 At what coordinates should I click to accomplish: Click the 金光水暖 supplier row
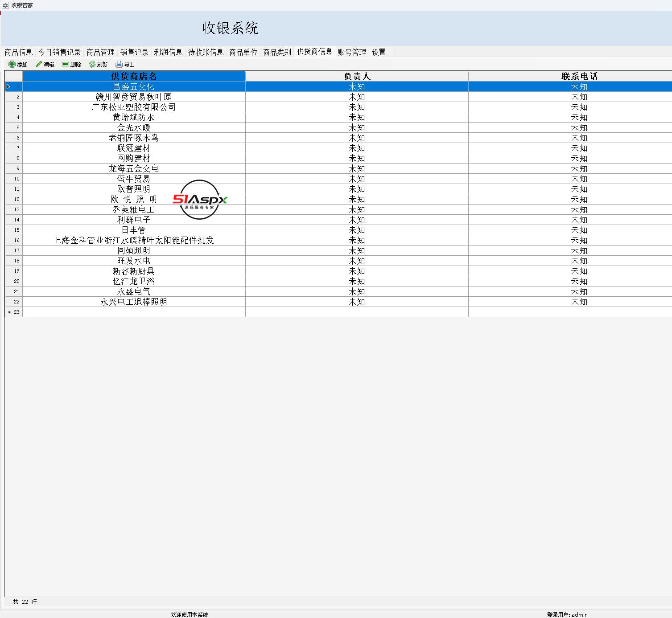click(134, 127)
